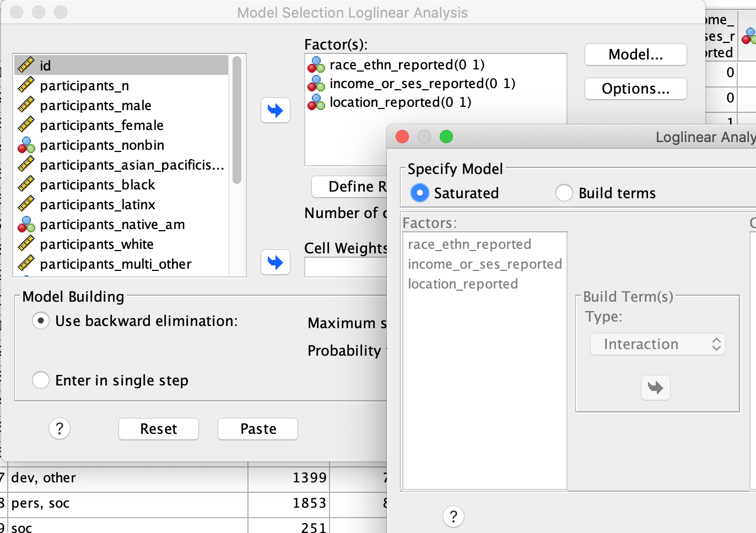
Task: Select the Saturated model option
Action: point(420,193)
